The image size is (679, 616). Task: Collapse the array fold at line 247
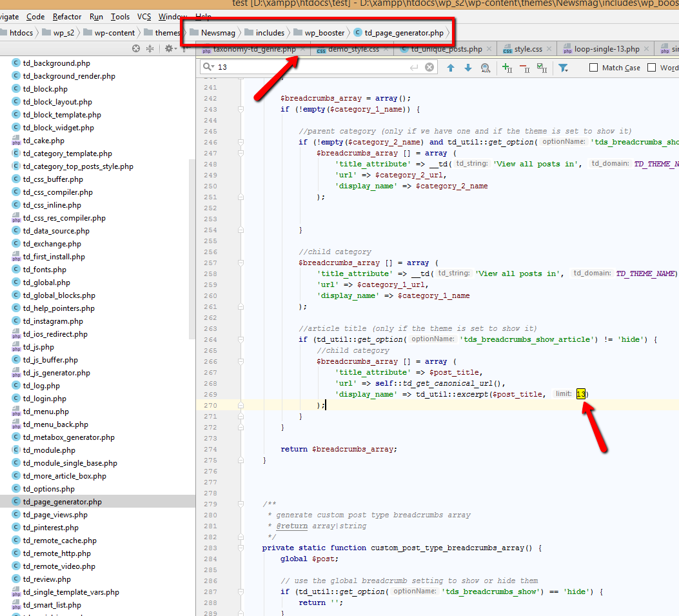pyautogui.click(x=241, y=154)
